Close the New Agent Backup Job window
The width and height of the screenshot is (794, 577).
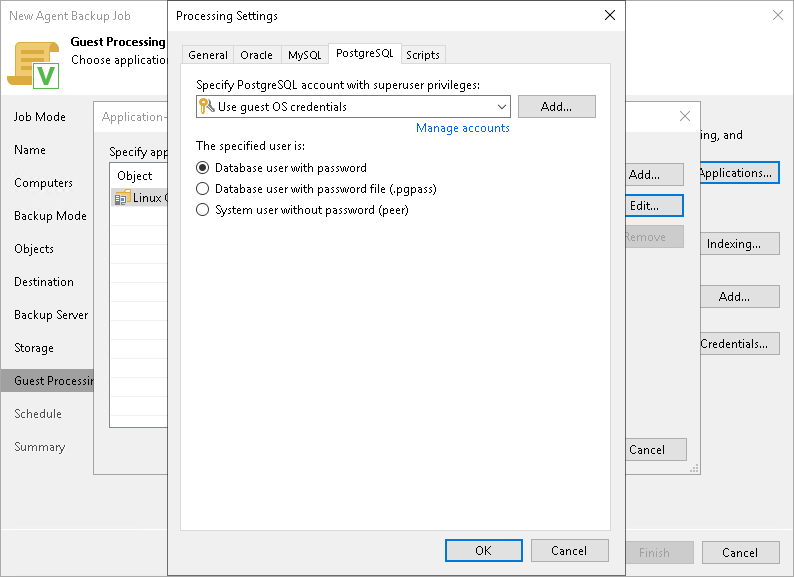(x=778, y=15)
